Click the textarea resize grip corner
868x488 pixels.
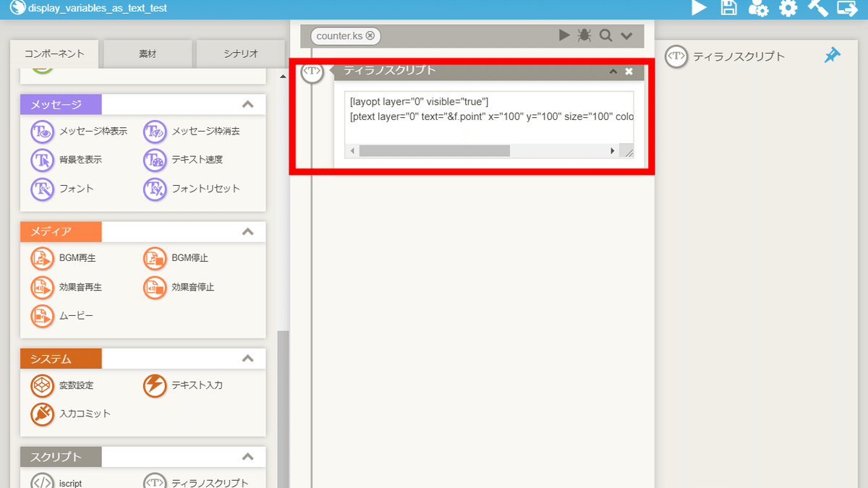(628, 152)
